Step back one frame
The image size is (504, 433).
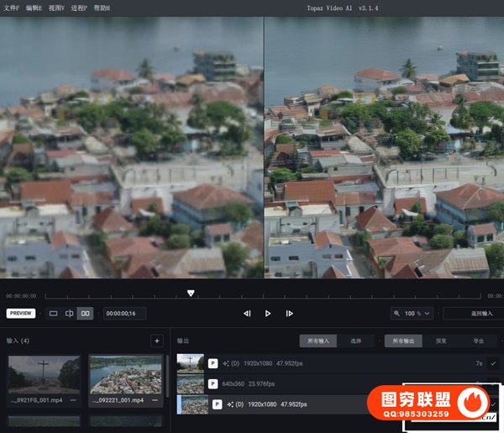click(x=247, y=314)
